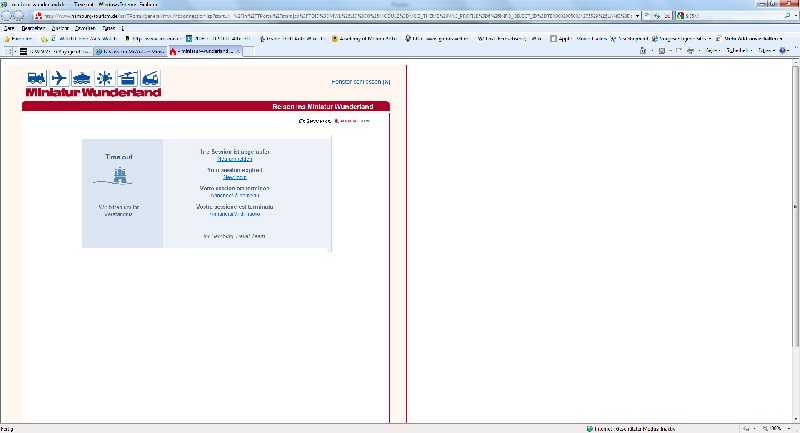The height and width of the screenshot is (433, 800).
Task: Click the blue Help icon in command bar
Action: click(x=785, y=50)
